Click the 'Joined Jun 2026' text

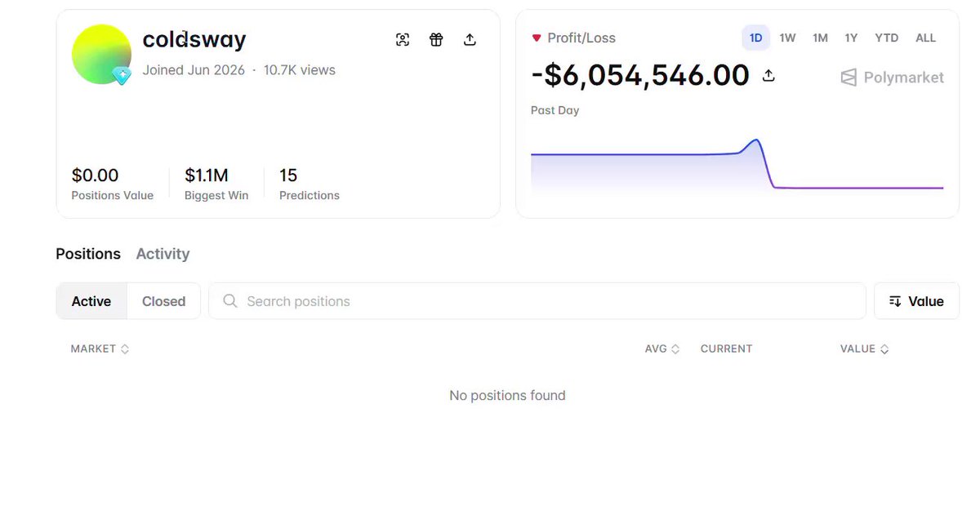pyautogui.click(x=194, y=70)
